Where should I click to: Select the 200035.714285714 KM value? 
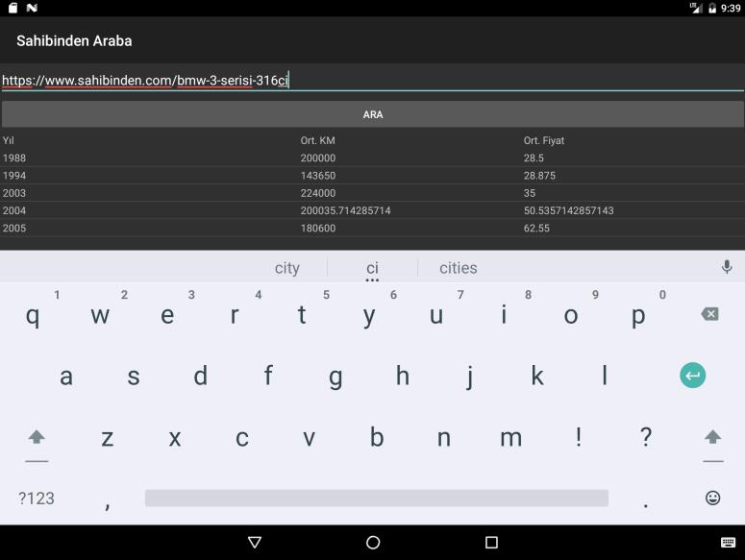coord(345,210)
